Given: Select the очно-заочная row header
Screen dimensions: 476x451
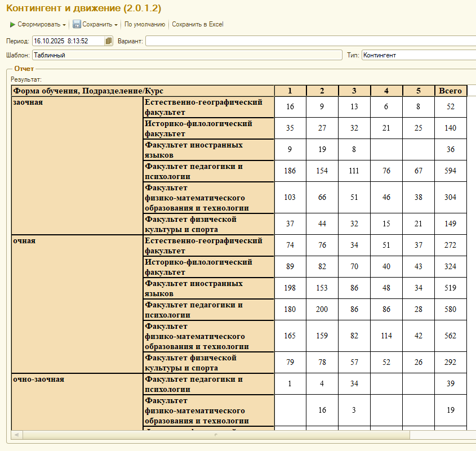Looking at the screenshot, I should (x=38, y=379).
